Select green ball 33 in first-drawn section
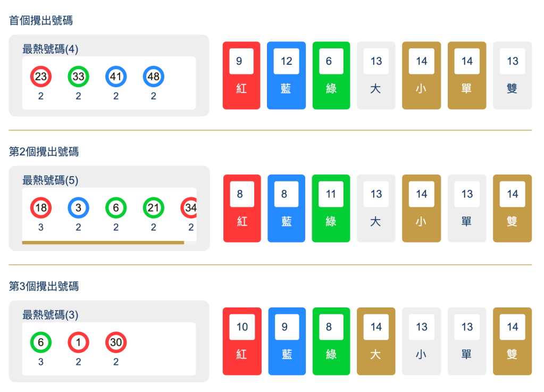 click(x=78, y=77)
